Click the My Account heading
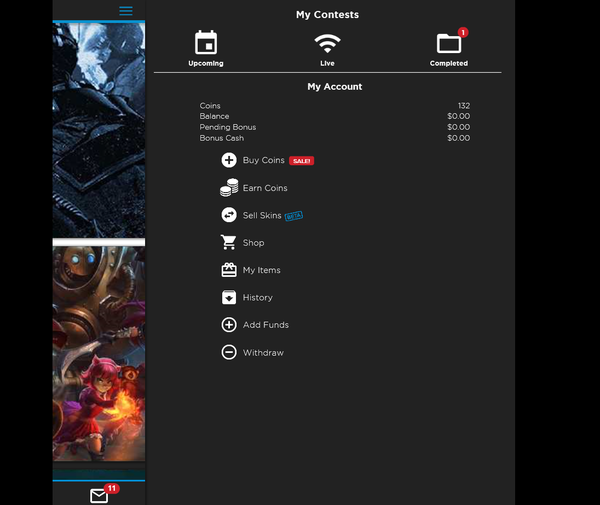The image size is (600, 505). pyautogui.click(x=335, y=86)
